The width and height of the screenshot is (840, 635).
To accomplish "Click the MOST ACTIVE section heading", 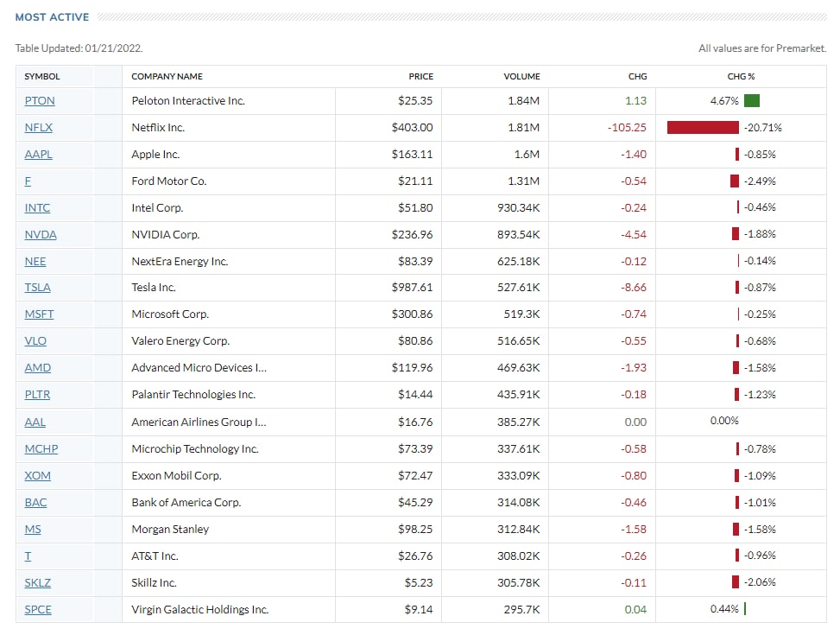I will pyautogui.click(x=53, y=17).
